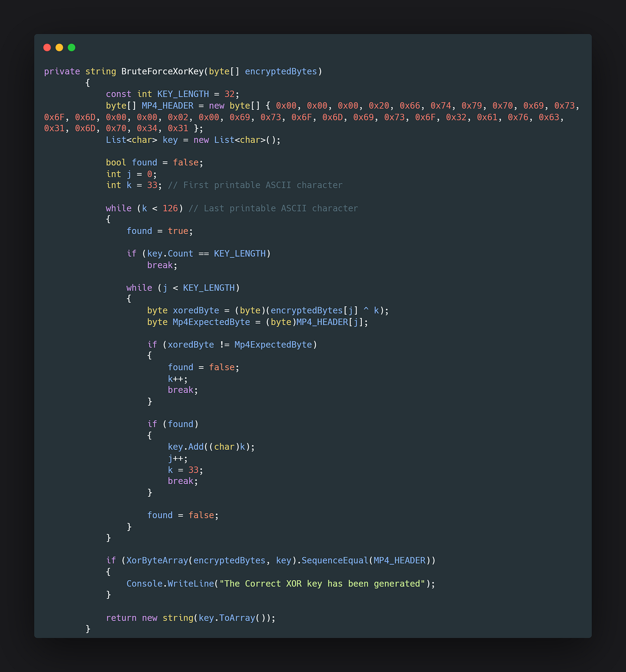Click the SequenceEqual method call
The image size is (626, 672).
[335, 561]
